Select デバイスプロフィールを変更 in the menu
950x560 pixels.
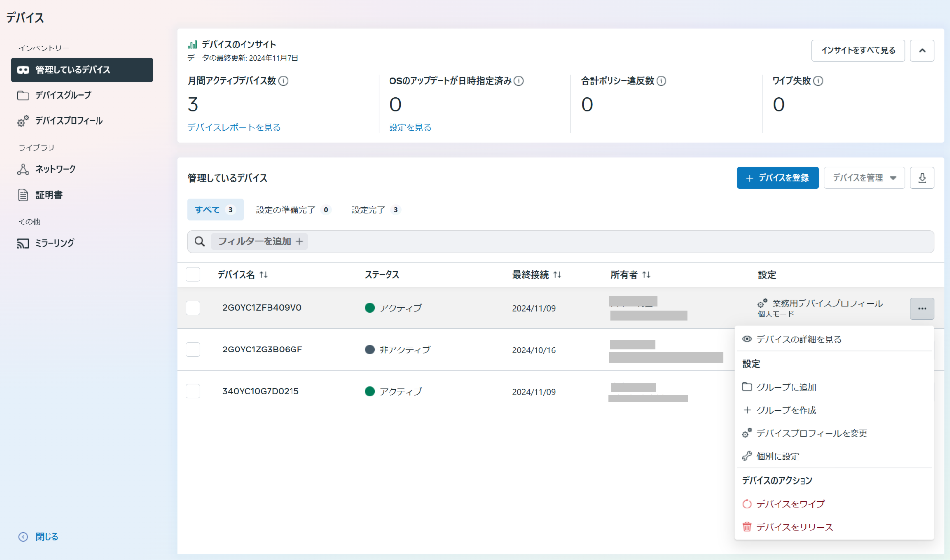point(811,433)
